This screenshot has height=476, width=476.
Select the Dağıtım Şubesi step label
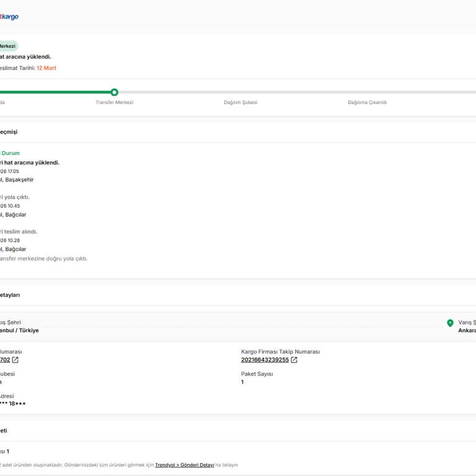240,102
